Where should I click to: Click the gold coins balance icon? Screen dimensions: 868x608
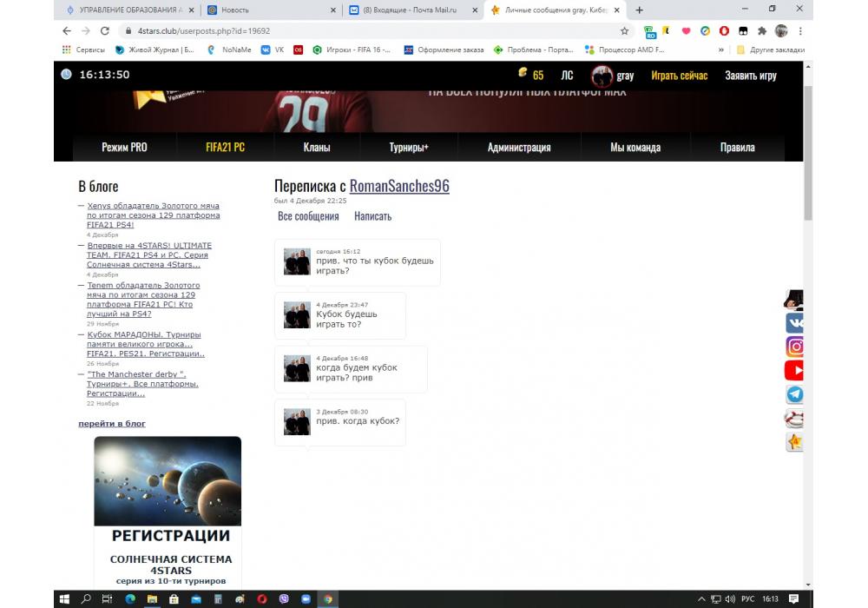[523, 75]
